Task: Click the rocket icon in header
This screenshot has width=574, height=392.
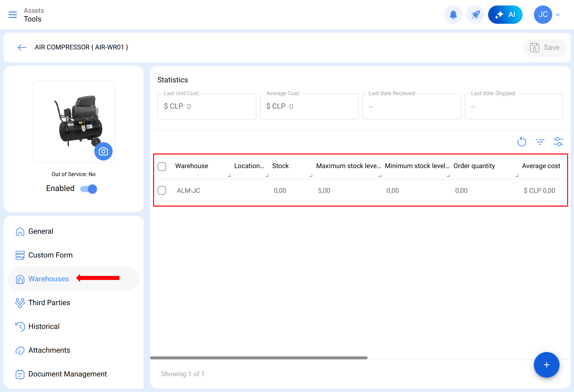Action: pyautogui.click(x=475, y=15)
